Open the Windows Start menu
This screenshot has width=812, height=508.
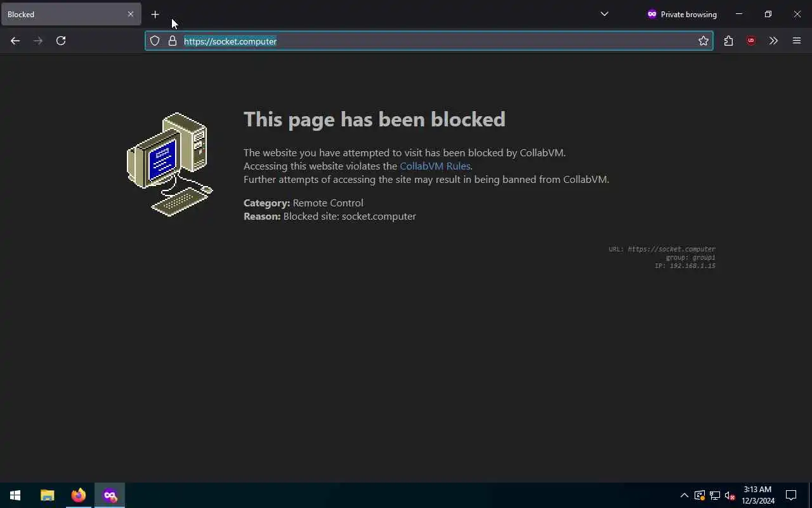point(15,495)
